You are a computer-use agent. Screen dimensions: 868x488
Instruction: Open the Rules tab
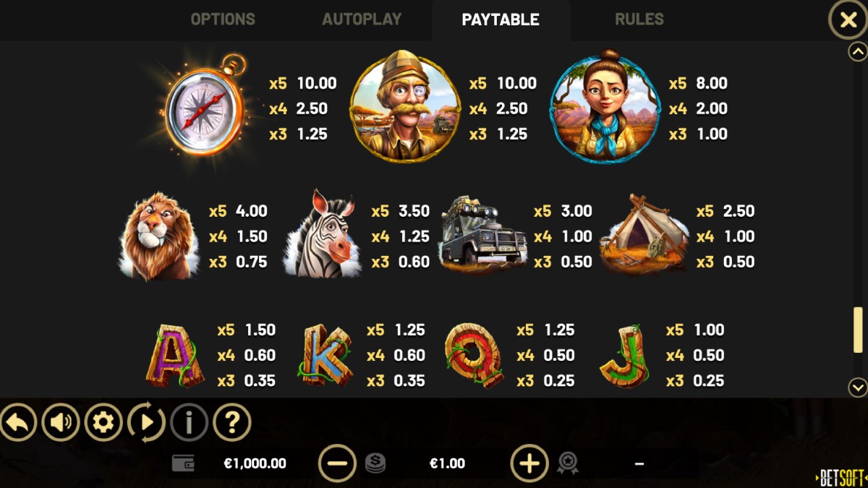(639, 20)
